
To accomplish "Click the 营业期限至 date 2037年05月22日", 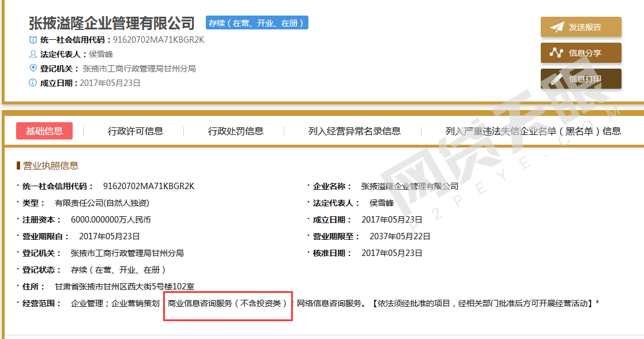I will tap(400, 236).
